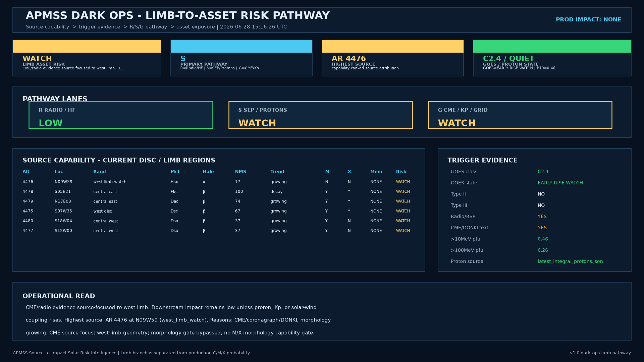This screenshot has width=644, height=362.
Task: Click location S12W00
Action: 63,231
